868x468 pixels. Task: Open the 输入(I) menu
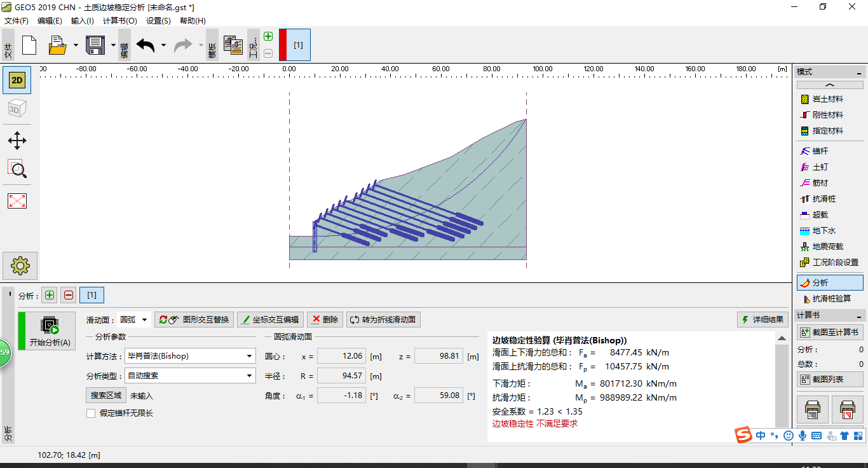(82, 21)
